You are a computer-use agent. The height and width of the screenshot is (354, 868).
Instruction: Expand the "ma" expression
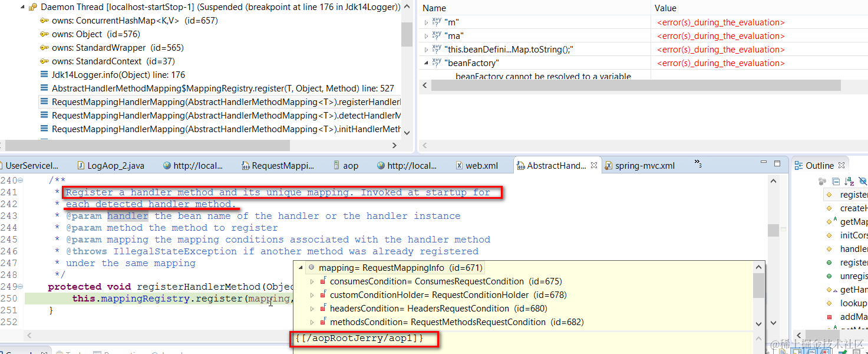(427, 36)
